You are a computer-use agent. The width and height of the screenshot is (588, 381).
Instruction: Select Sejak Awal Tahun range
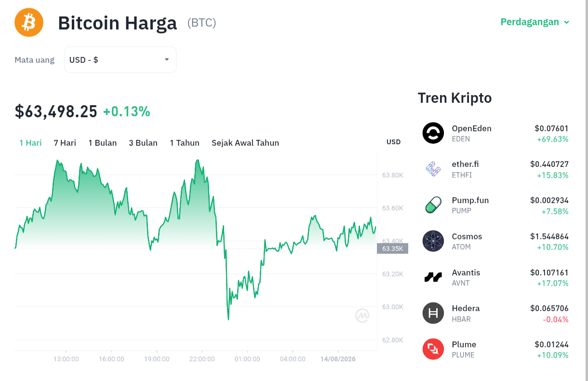pyautogui.click(x=245, y=143)
